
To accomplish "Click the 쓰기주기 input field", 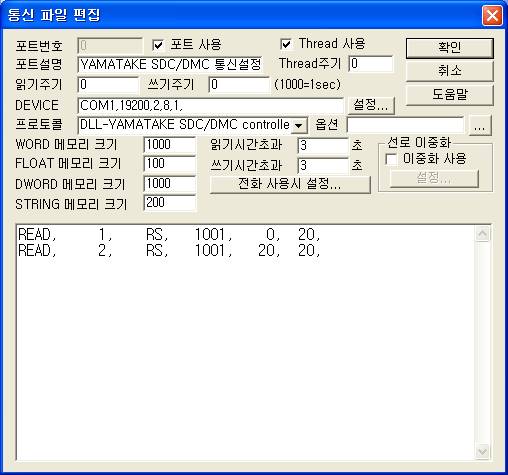I will [239, 85].
